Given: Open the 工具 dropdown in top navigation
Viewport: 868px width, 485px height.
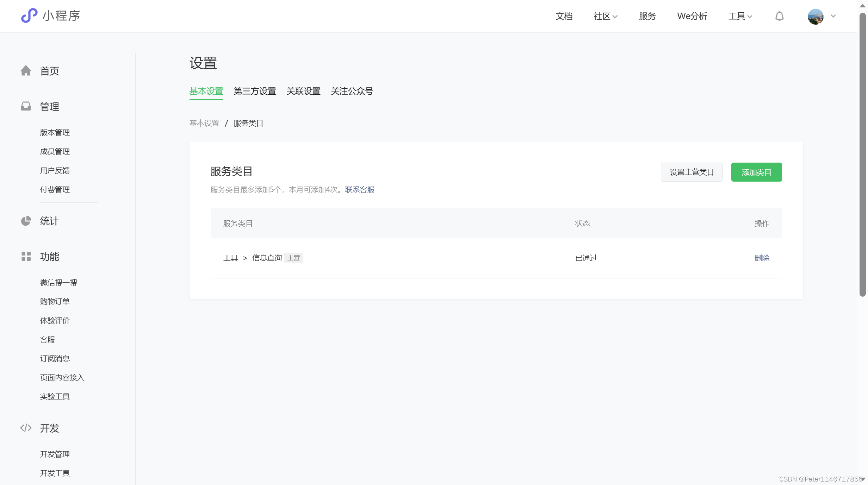Looking at the screenshot, I should (740, 16).
